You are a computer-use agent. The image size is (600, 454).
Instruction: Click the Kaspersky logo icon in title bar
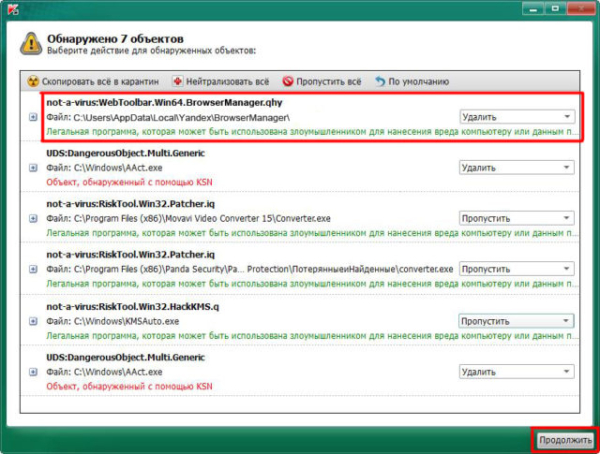[13, 8]
